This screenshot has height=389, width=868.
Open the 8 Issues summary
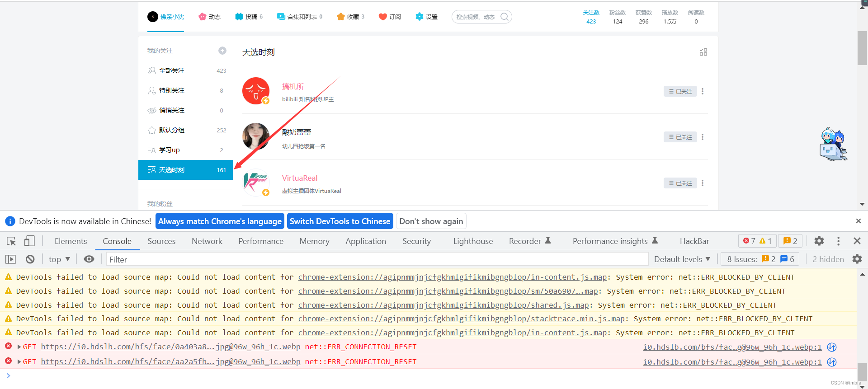coord(760,259)
